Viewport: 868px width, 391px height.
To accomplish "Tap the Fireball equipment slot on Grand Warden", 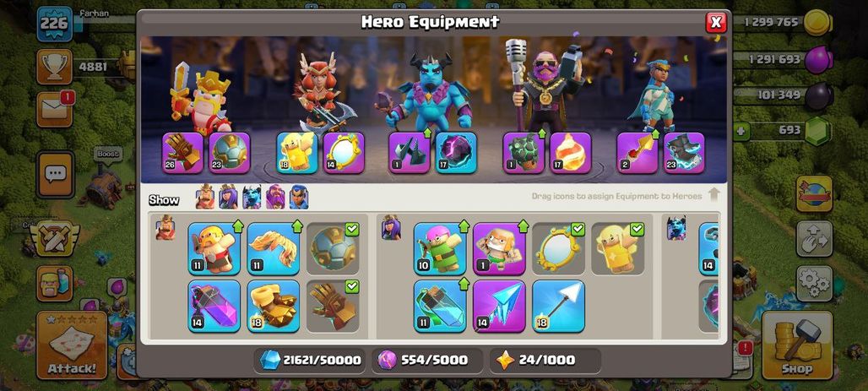I will [x=570, y=153].
